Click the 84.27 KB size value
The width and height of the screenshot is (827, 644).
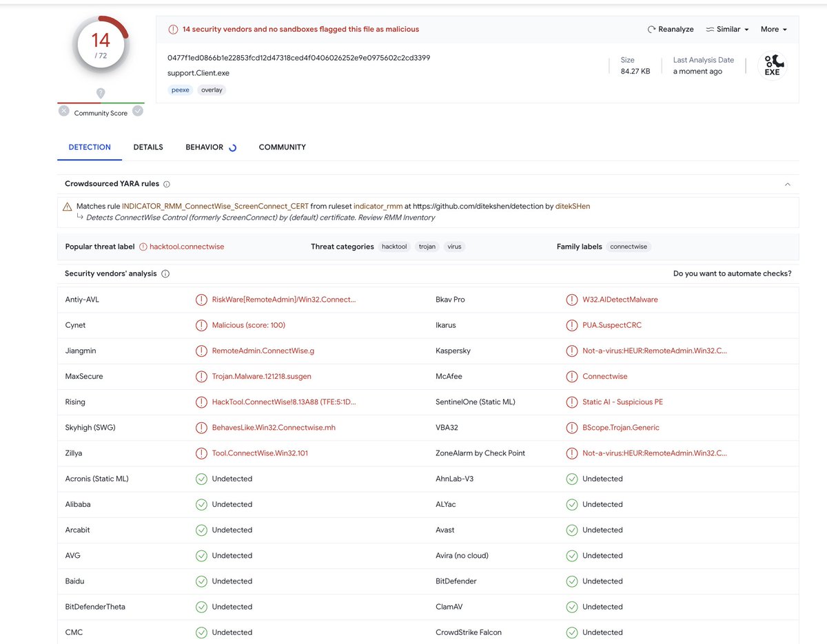tap(635, 72)
